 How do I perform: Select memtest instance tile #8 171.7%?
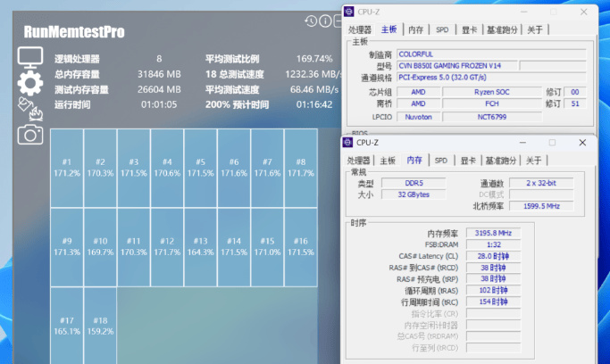click(x=301, y=168)
